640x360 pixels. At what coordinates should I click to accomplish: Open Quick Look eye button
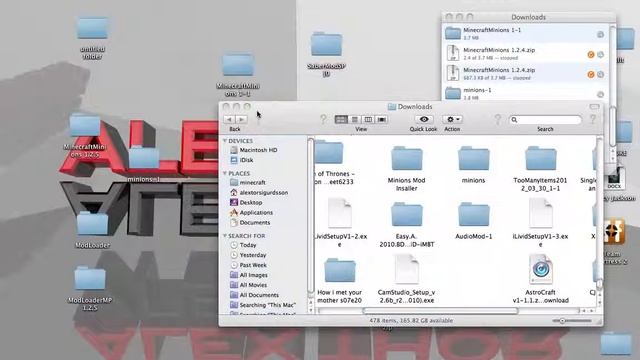[424, 119]
